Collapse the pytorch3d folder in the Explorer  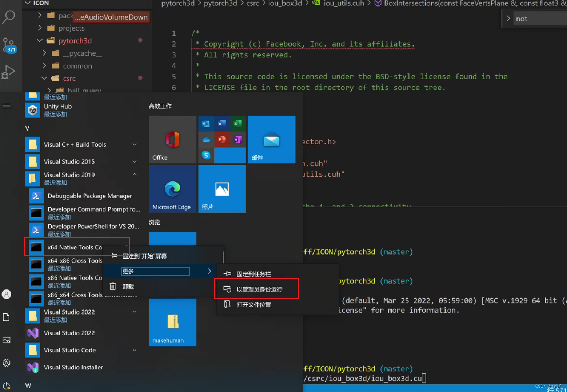click(39, 40)
